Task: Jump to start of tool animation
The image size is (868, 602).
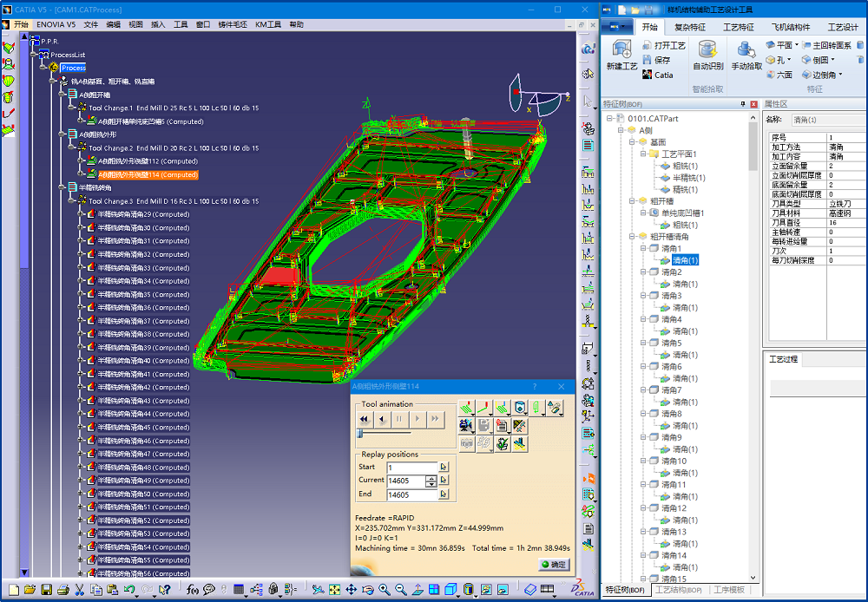Action: [364, 419]
